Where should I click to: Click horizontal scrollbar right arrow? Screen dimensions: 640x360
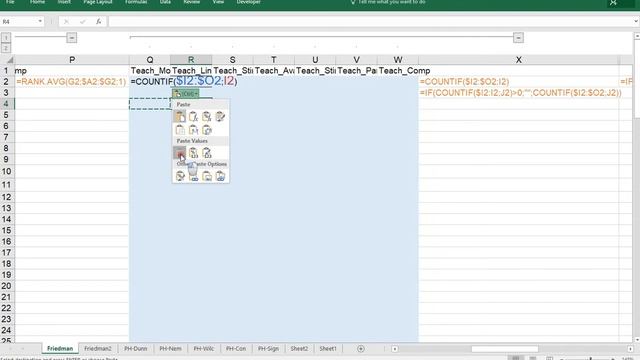630,349
